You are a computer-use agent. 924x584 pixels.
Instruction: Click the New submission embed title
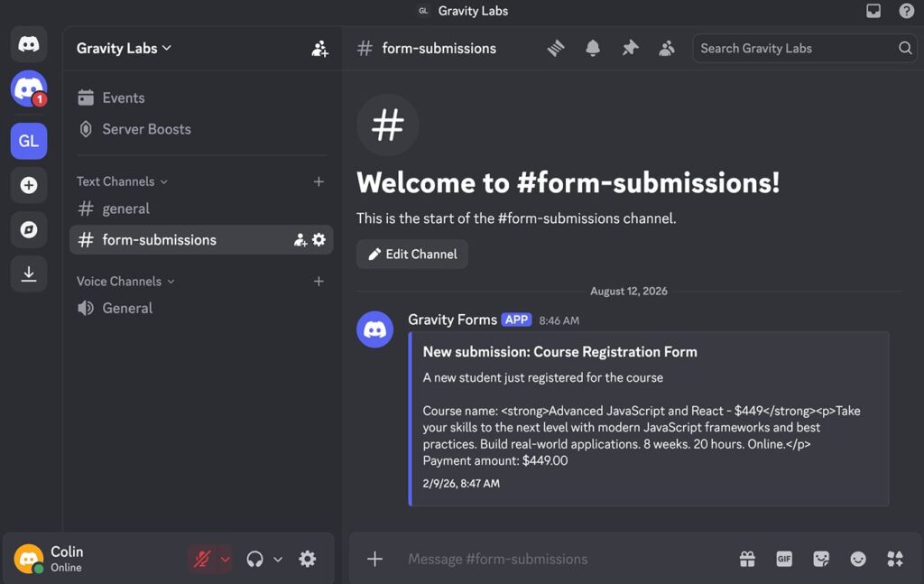click(559, 352)
